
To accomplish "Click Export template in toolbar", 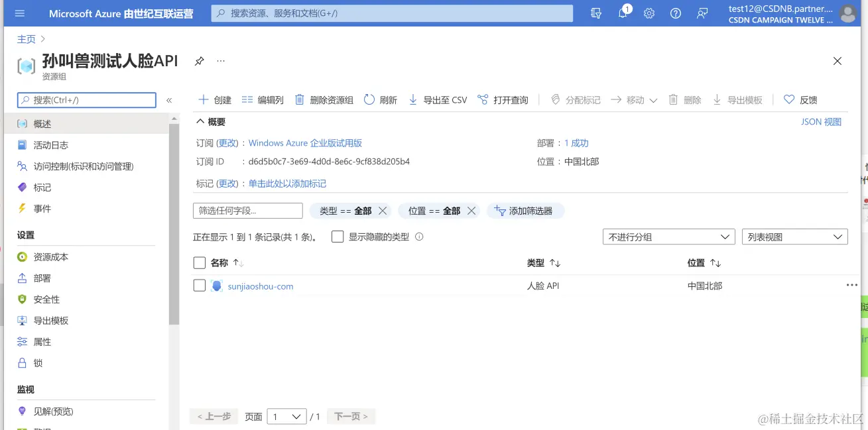I will pyautogui.click(x=737, y=100).
